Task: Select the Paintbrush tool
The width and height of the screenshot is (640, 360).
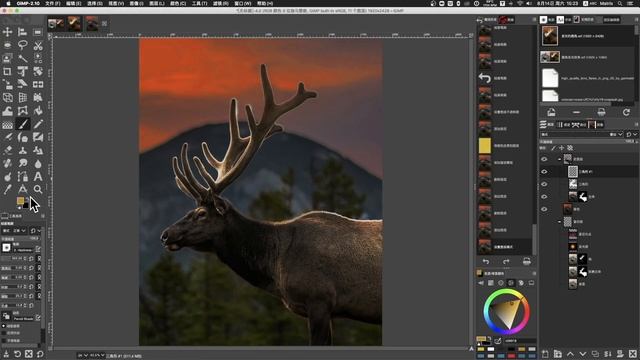Action: click(x=22, y=124)
